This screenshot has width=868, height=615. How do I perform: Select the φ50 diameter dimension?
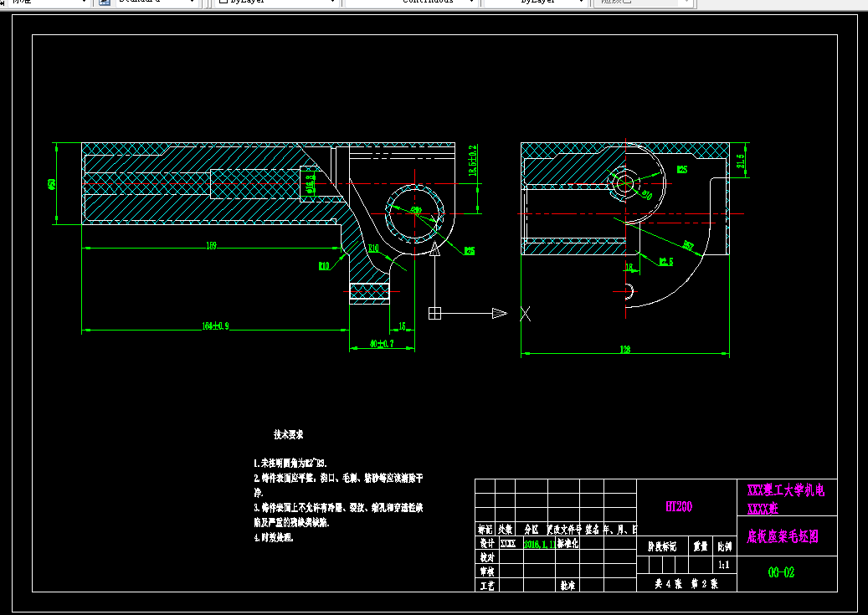coord(52,184)
